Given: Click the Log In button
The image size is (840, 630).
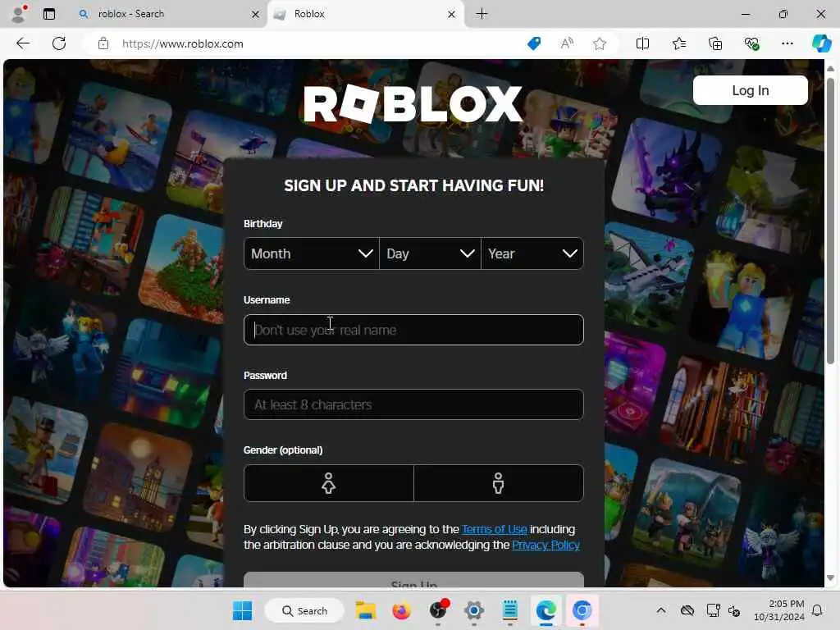Looking at the screenshot, I should coord(750,90).
